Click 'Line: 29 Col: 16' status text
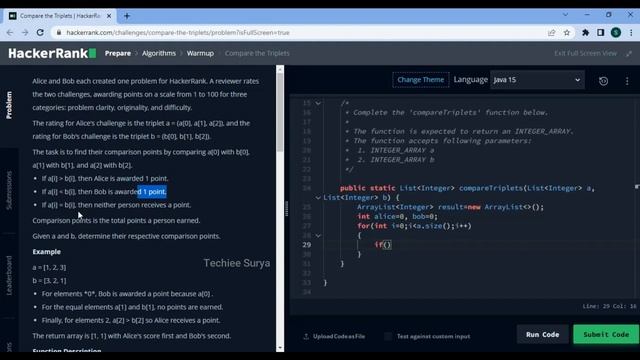This screenshot has height=360, width=640. tap(609, 306)
